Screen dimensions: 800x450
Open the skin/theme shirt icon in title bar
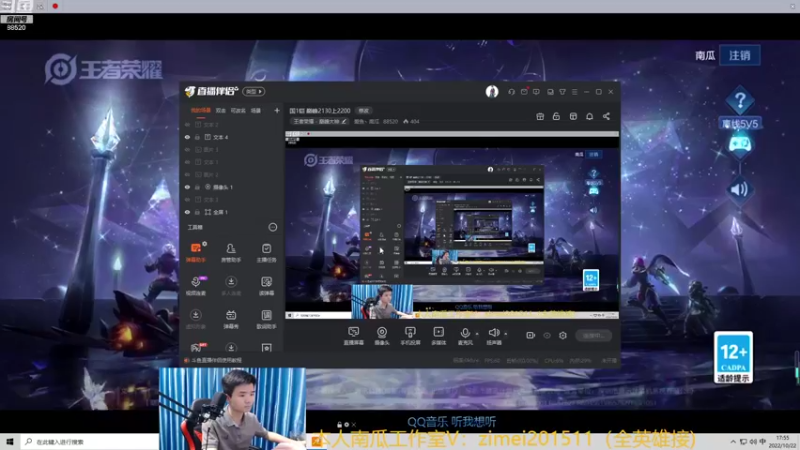coord(562,92)
